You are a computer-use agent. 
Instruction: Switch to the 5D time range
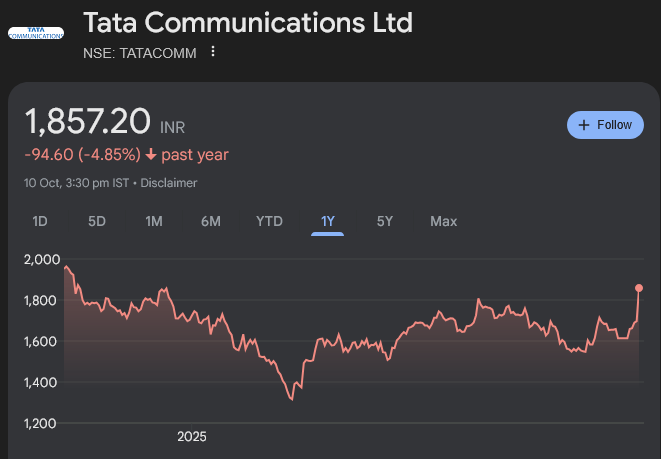[97, 221]
